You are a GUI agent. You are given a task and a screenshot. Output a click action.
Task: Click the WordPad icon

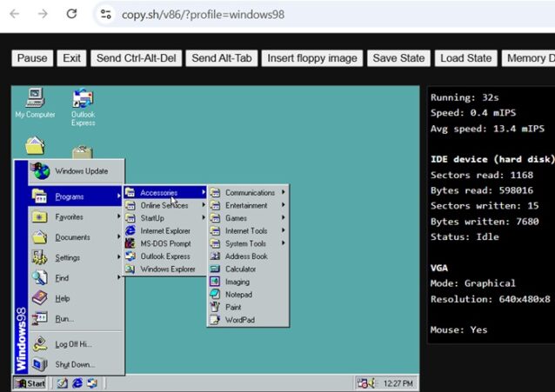[x=215, y=320]
